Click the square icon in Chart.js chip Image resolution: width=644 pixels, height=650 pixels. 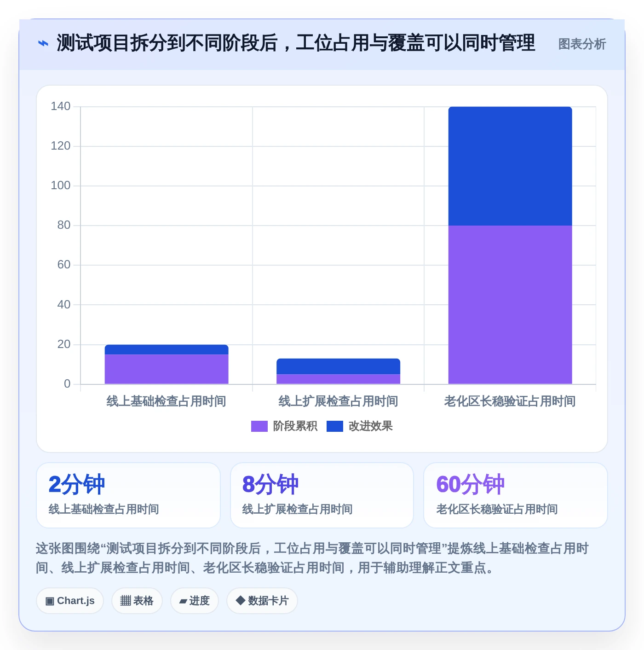50,601
